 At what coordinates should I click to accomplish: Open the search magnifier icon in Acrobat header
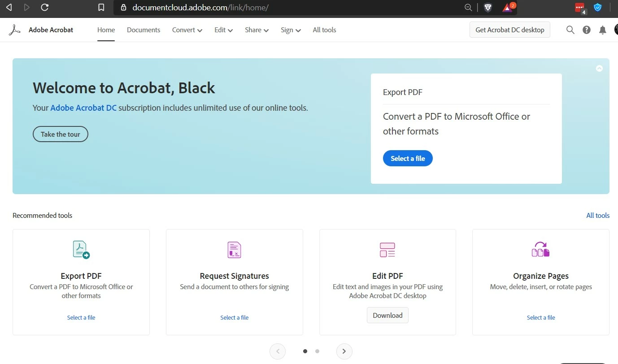pyautogui.click(x=570, y=30)
